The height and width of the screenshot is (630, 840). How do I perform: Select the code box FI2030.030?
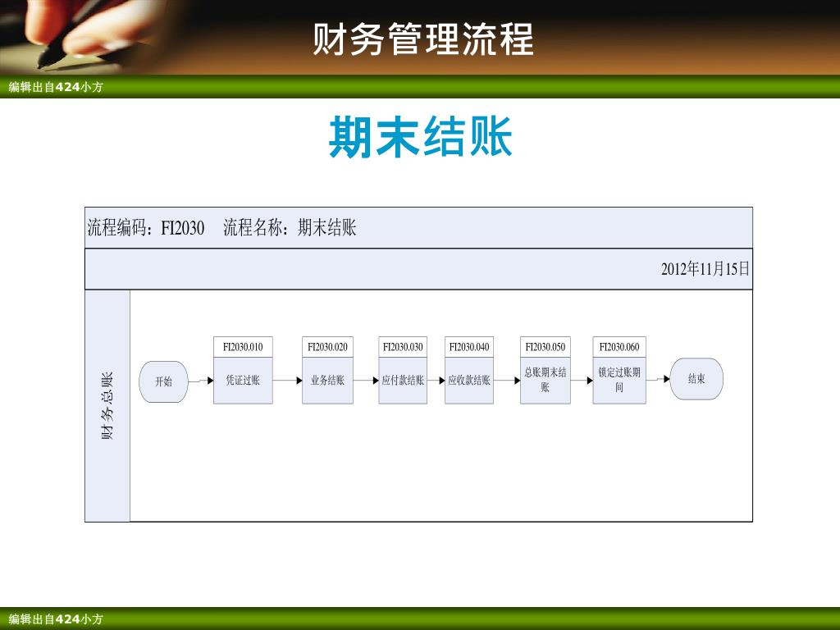[403, 347]
